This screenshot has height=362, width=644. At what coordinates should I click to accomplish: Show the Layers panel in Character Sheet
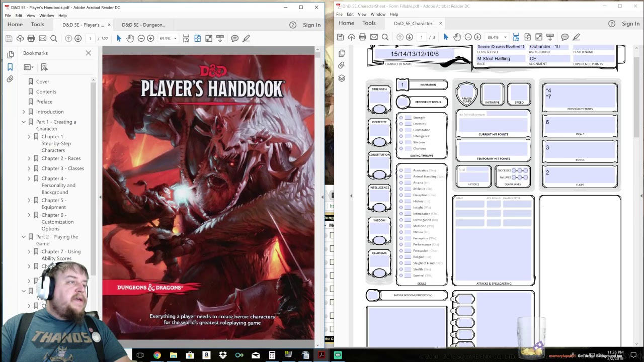click(342, 78)
